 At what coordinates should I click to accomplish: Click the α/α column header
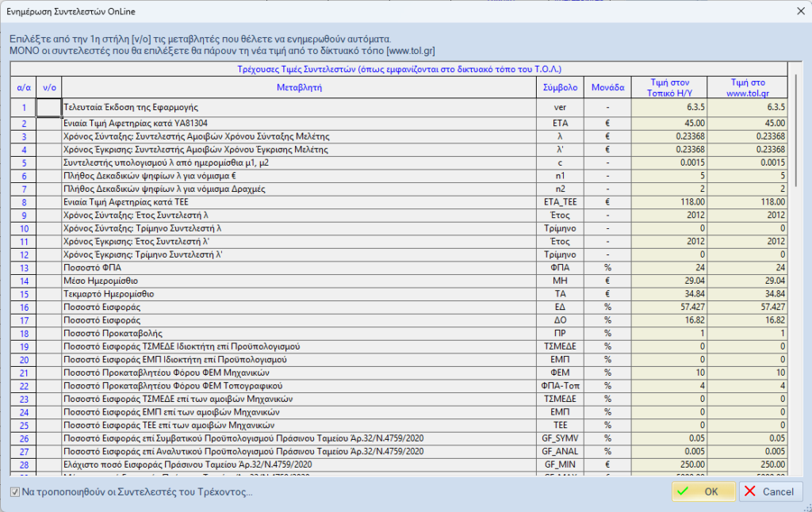pos(24,87)
